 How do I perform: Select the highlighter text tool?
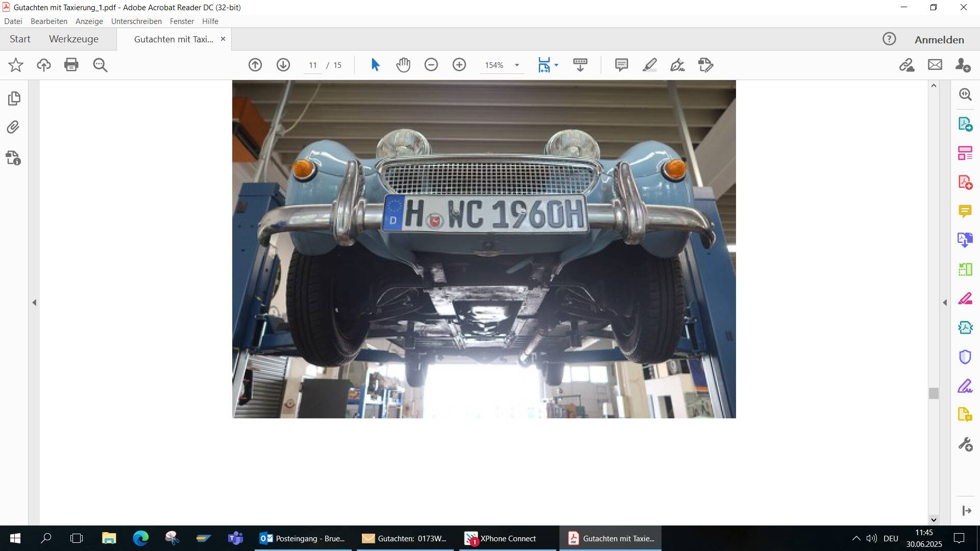(649, 65)
